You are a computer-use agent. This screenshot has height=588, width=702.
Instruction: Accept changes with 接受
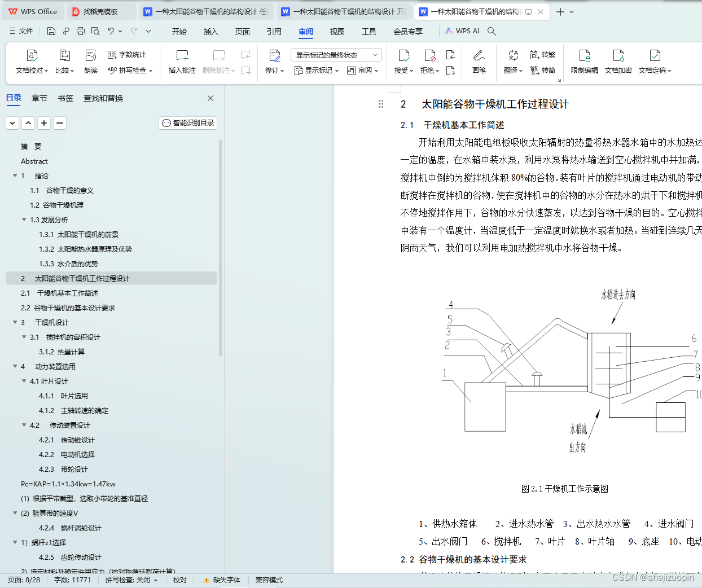[x=403, y=62]
